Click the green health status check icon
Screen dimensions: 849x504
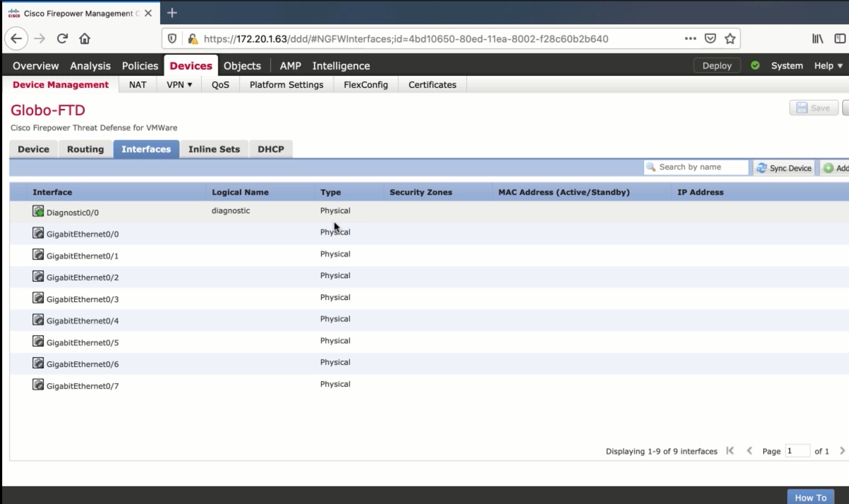[x=755, y=66]
